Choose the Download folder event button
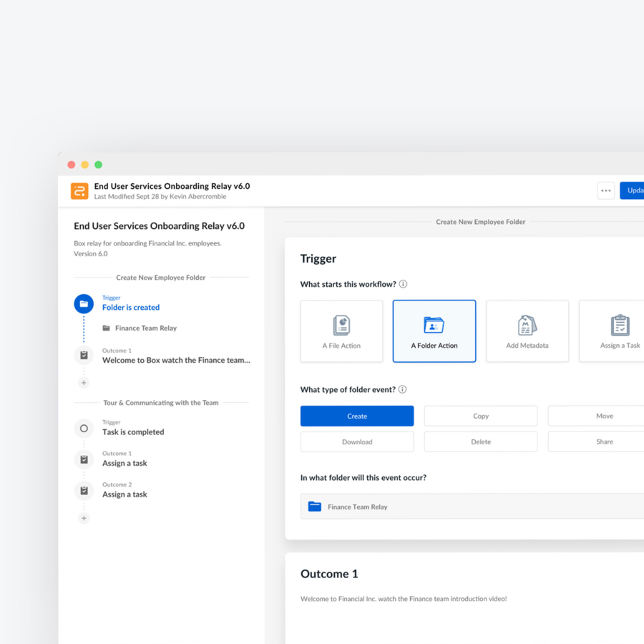This screenshot has width=644, height=644. [x=357, y=441]
